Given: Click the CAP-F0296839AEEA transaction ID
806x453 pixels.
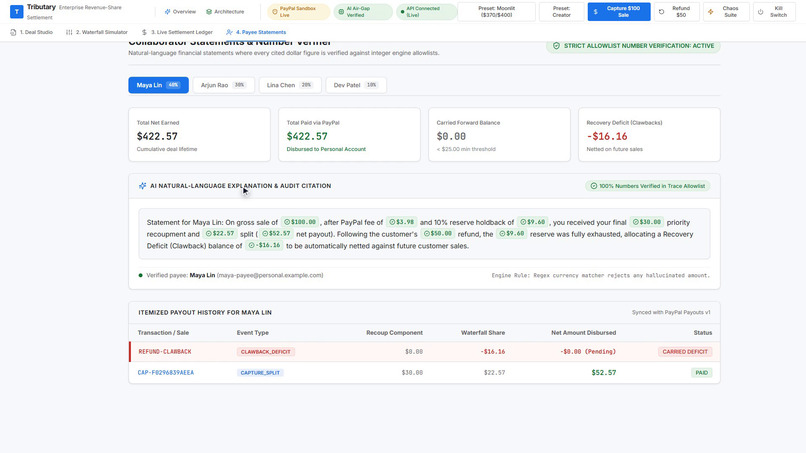Looking at the screenshot, I should point(166,373).
